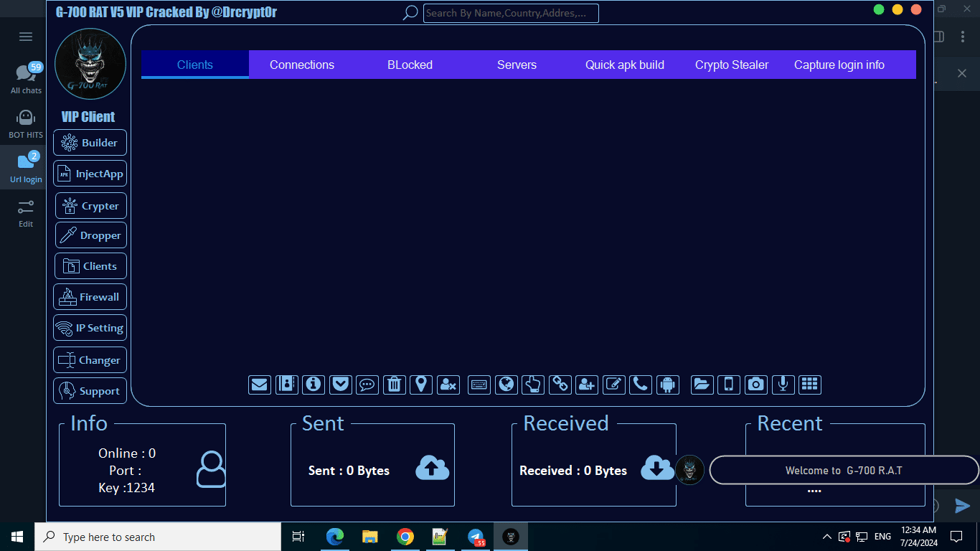The image size is (980, 551).
Task: Select the microphone recording icon
Action: pos(783,385)
